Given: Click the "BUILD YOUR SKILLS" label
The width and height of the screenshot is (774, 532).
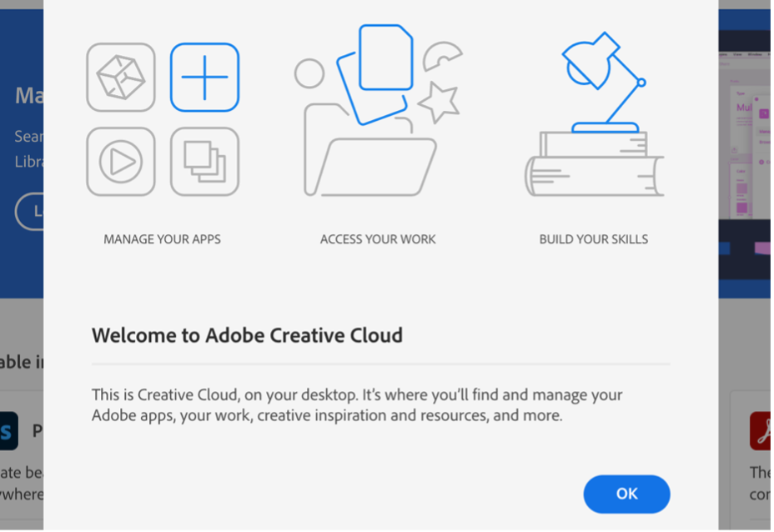Looking at the screenshot, I should point(594,239).
